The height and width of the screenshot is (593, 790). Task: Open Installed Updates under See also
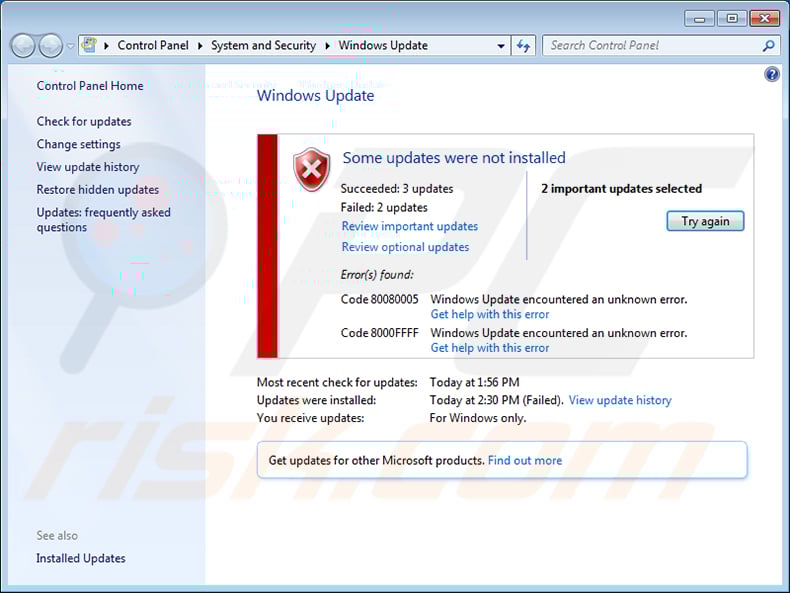81,558
